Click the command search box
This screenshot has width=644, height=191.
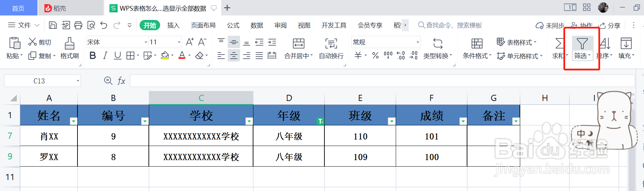450,25
